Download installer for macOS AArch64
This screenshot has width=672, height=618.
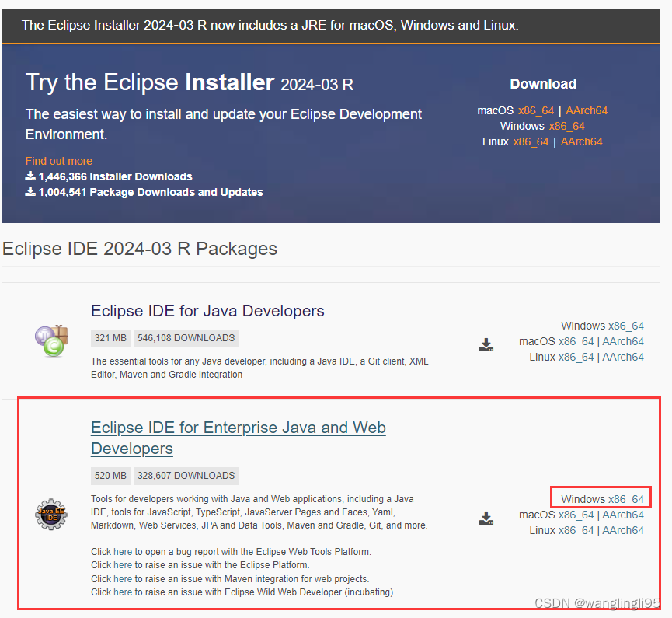pyautogui.click(x=587, y=110)
